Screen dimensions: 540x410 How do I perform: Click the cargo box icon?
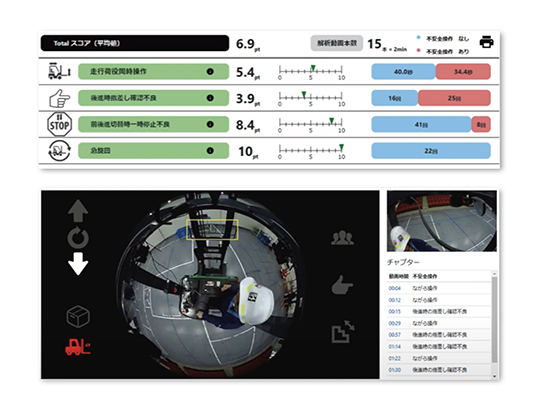pos(78,316)
